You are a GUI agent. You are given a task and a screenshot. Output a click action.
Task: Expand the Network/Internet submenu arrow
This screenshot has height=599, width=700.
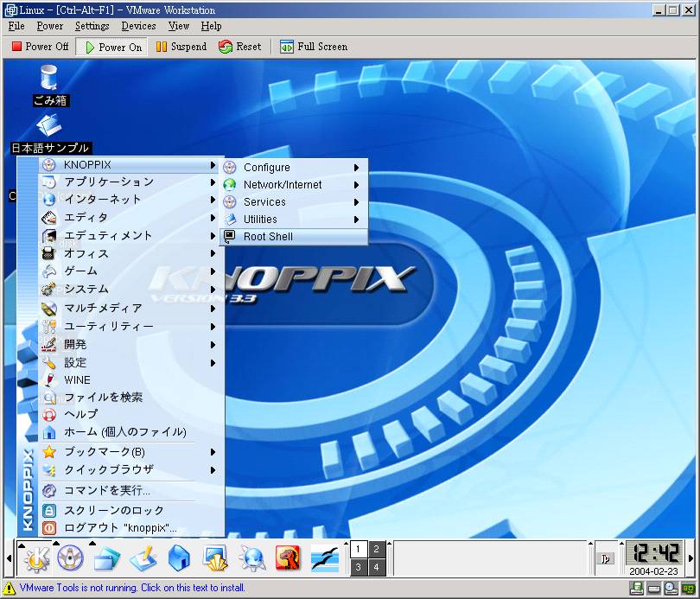[x=356, y=185]
